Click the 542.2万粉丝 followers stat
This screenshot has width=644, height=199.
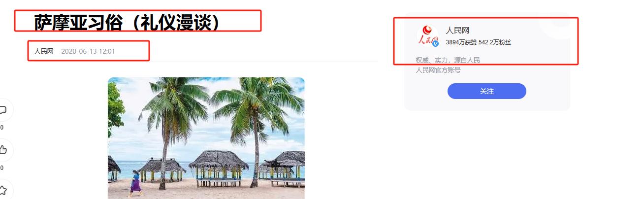click(x=495, y=42)
